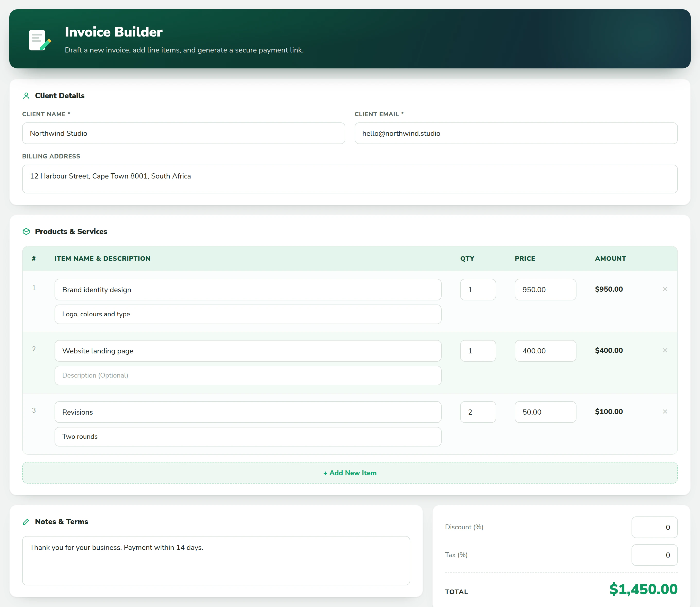The height and width of the screenshot is (607, 700).
Task: Click row number 3 in items table
Action: 34,410
